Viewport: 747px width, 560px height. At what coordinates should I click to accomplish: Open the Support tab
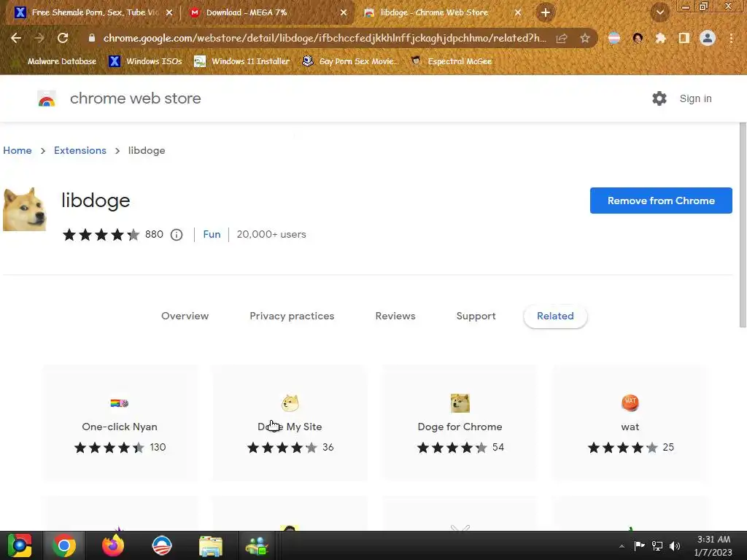click(x=476, y=316)
